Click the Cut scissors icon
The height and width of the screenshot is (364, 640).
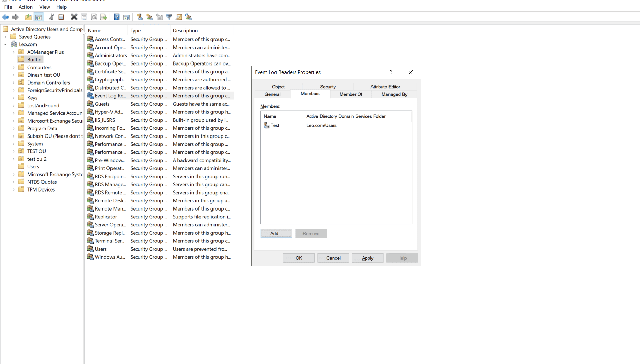[x=51, y=17]
